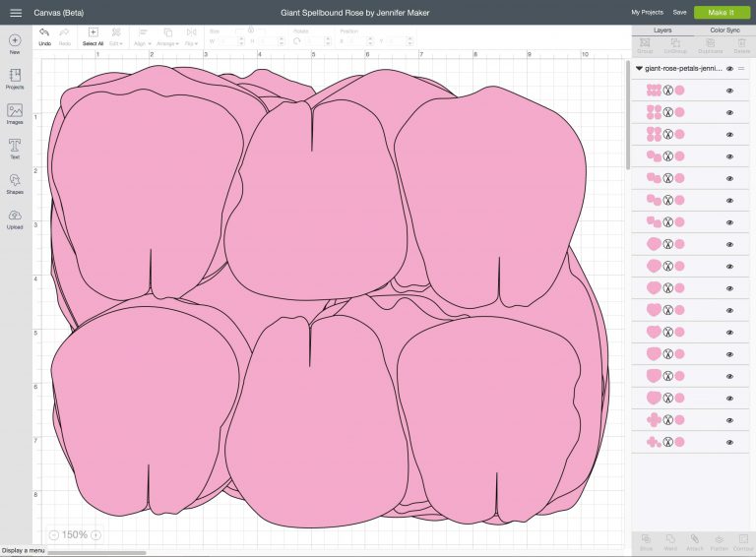
Task: Click the Position Y input field
Action: 396,41
